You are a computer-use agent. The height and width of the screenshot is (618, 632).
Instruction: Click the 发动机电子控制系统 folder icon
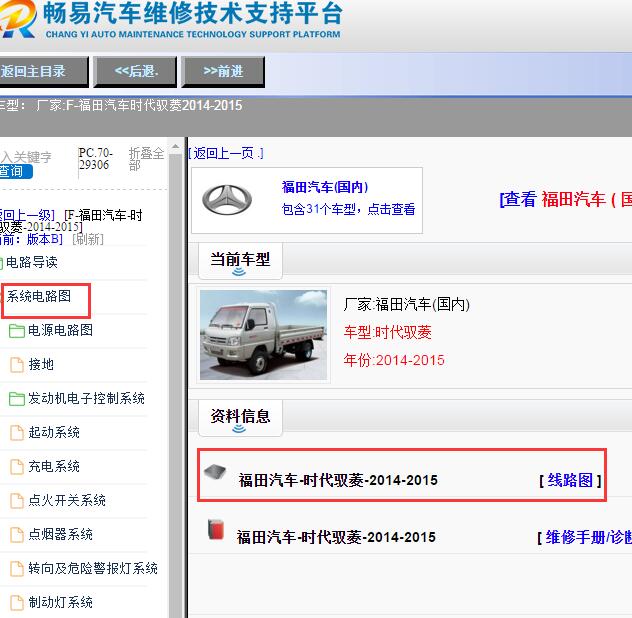(17, 399)
